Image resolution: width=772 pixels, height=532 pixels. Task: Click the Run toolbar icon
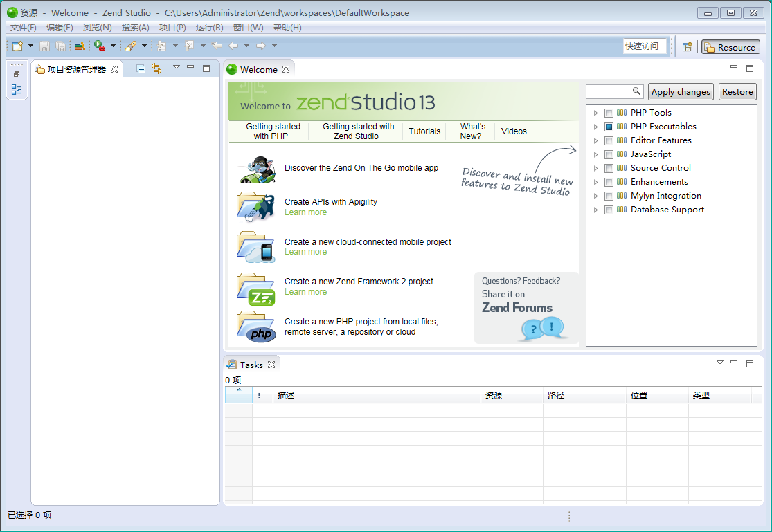coord(100,46)
